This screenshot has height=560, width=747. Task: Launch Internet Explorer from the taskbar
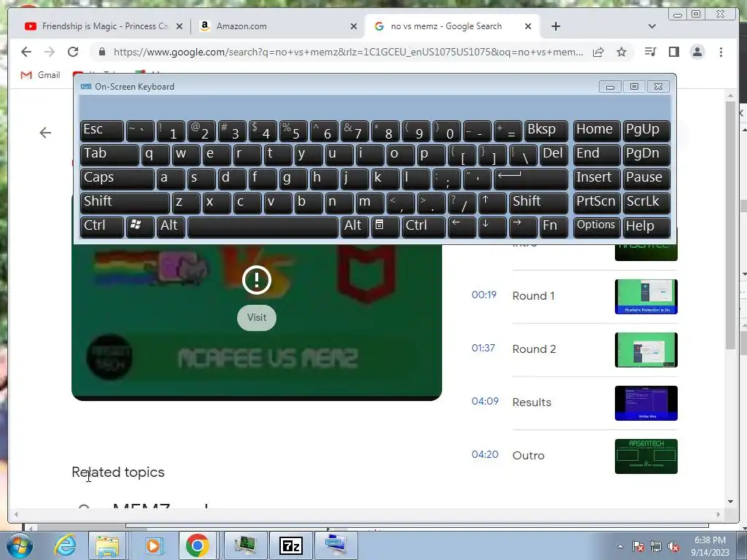point(65,545)
